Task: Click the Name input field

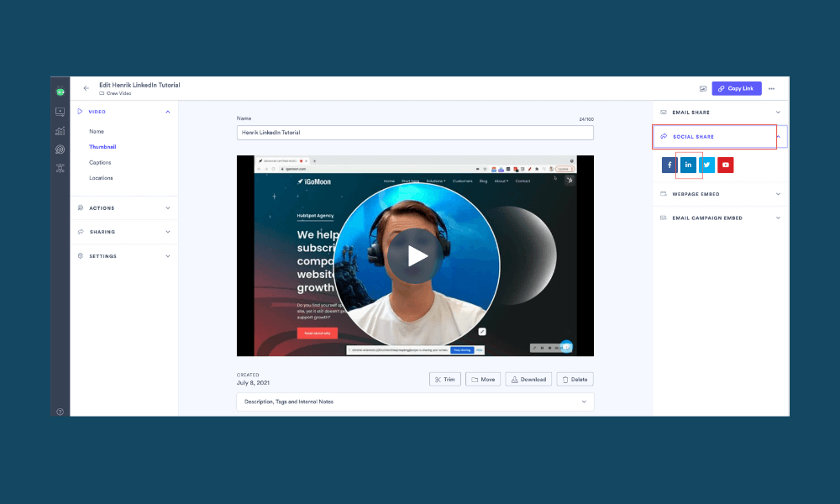Action: click(415, 133)
